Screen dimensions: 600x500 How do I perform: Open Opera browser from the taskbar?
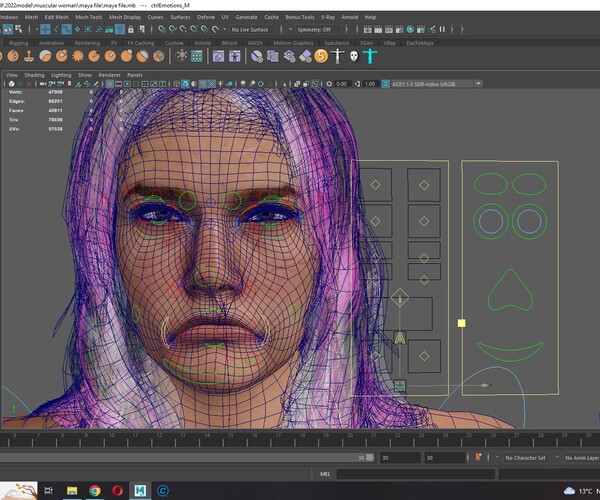click(117, 490)
